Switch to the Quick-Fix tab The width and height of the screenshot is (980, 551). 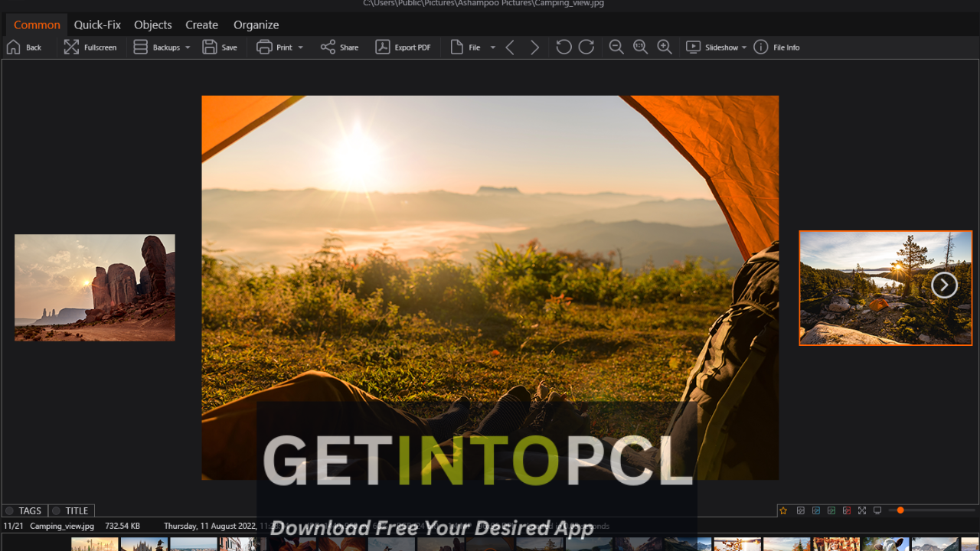97,24
